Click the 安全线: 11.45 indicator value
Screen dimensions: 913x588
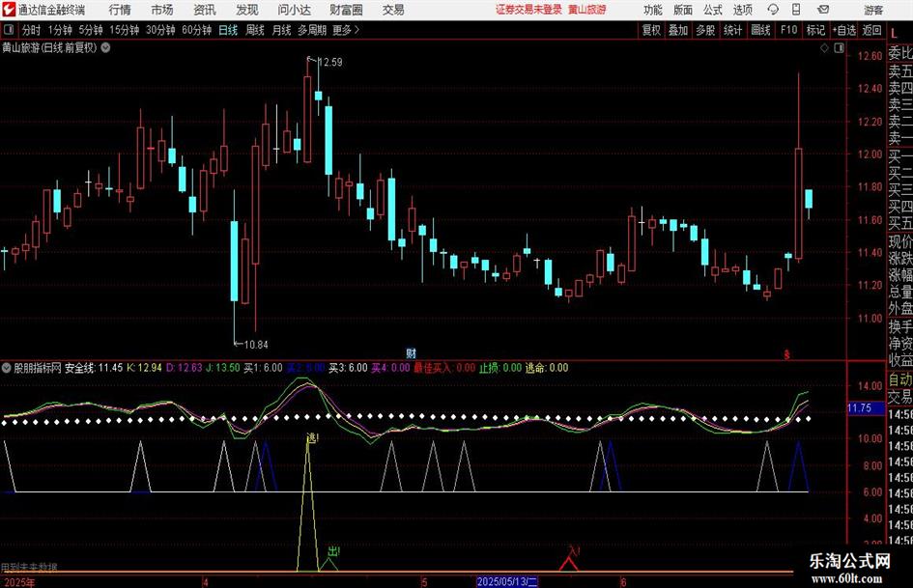pyautogui.click(x=94, y=367)
